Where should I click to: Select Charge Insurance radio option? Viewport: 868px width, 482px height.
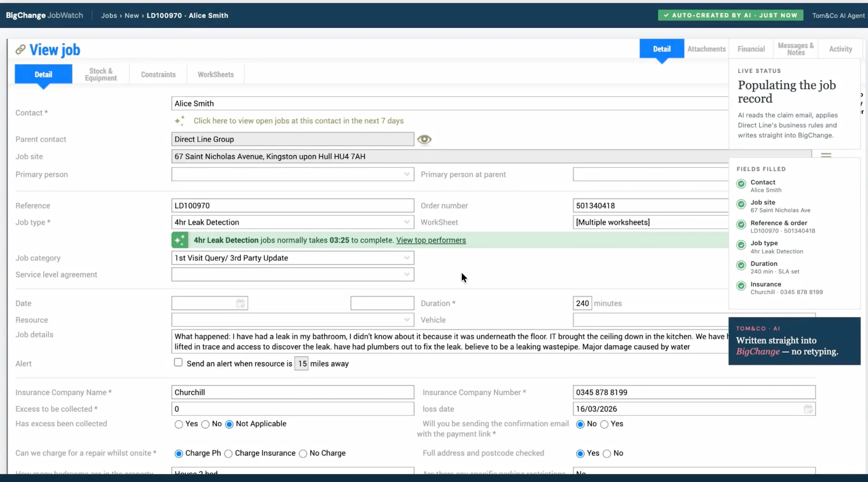point(229,454)
